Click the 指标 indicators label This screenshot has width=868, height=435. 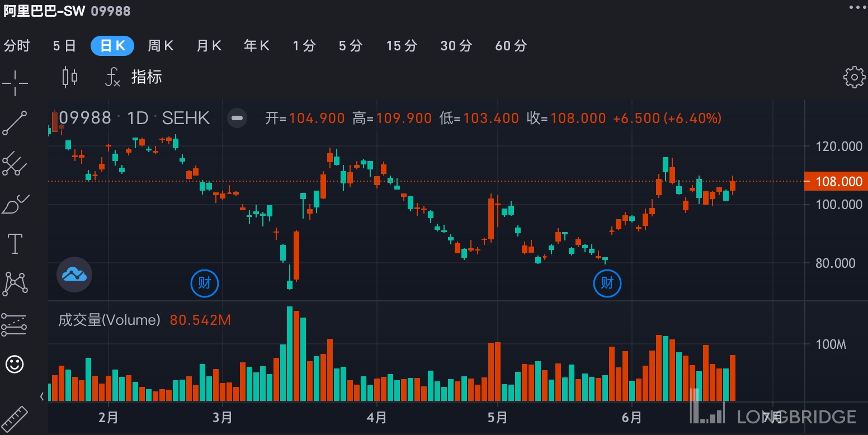(147, 77)
